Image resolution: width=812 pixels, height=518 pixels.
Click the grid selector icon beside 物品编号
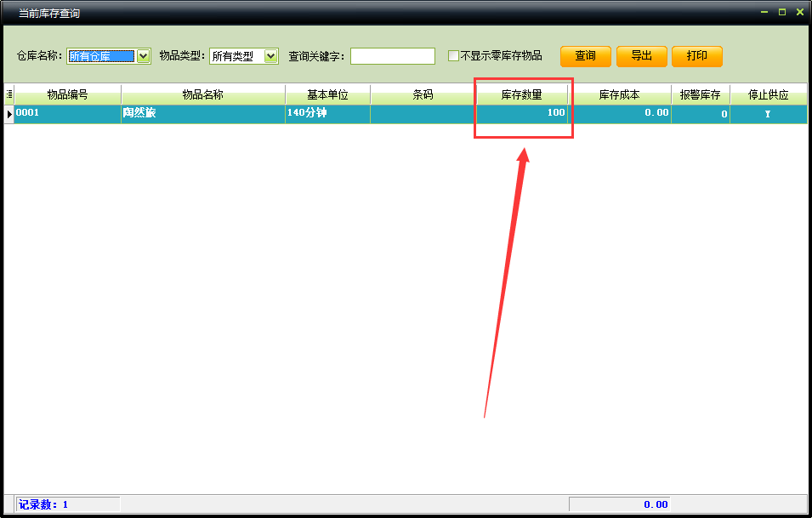click(x=9, y=94)
